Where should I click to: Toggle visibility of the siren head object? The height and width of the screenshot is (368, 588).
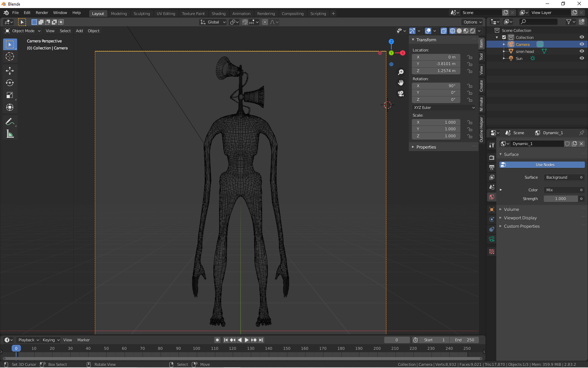pos(582,51)
